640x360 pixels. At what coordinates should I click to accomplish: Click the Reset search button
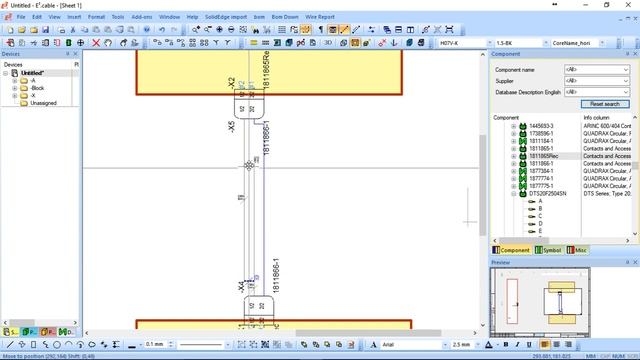[x=605, y=104]
